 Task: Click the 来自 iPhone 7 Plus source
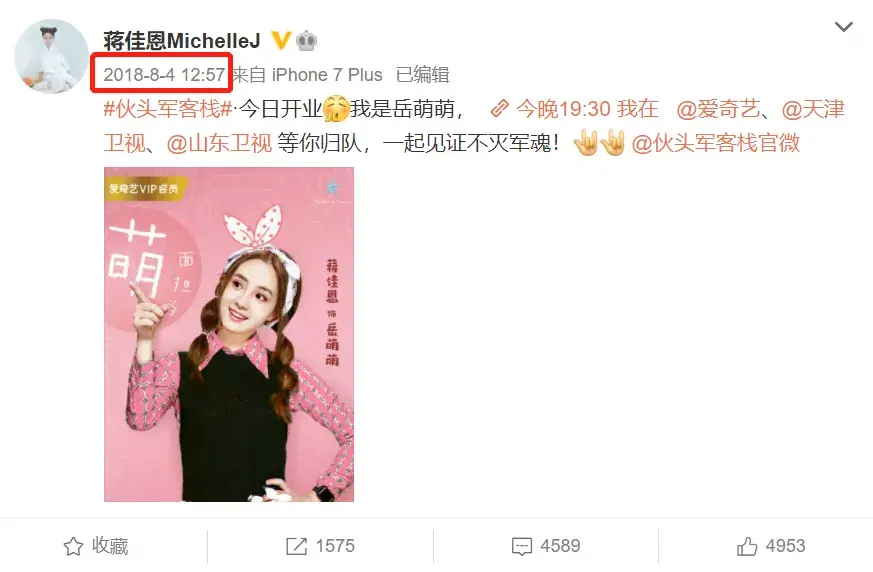(308, 75)
